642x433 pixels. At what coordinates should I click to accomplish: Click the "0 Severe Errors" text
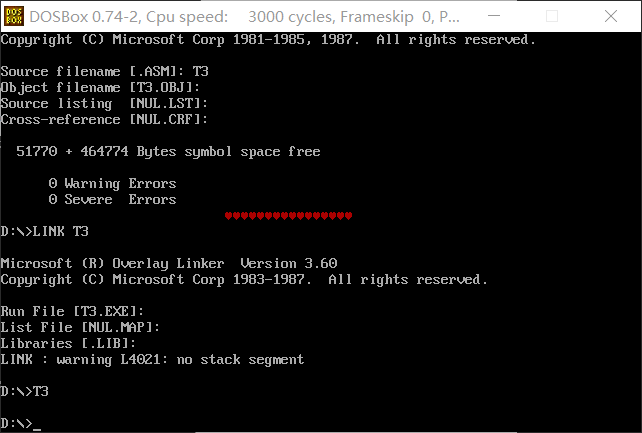pyautogui.click(x=112, y=200)
